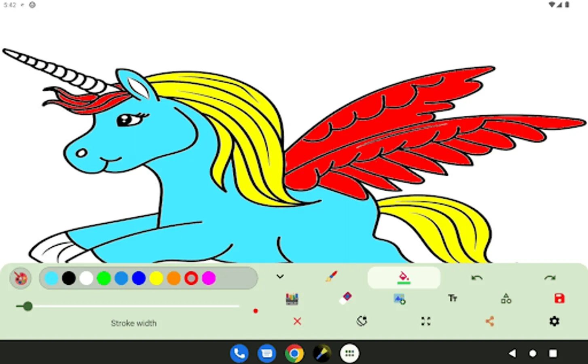Undo the last coloring action
The height and width of the screenshot is (364, 588).
477,278
